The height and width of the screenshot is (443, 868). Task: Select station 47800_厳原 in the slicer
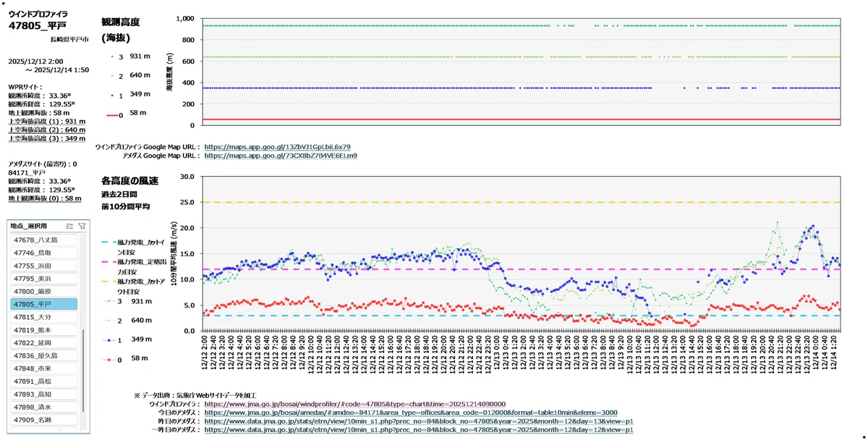(x=43, y=291)
